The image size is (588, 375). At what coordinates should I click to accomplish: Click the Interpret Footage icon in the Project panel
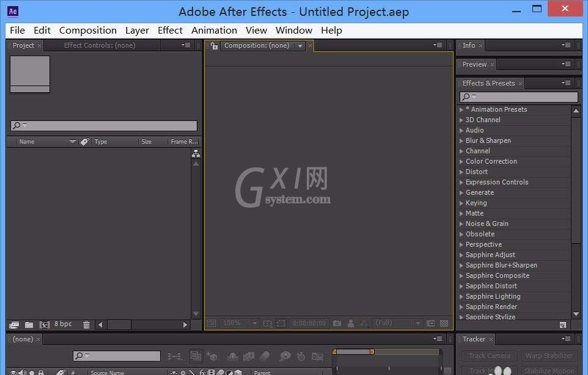tap(14, 325)
